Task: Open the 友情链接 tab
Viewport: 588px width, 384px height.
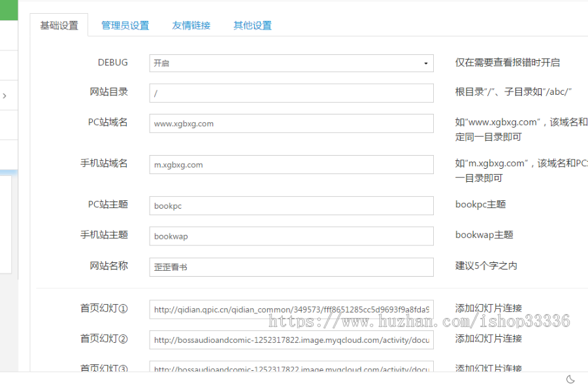Action: tap(191, 25)
